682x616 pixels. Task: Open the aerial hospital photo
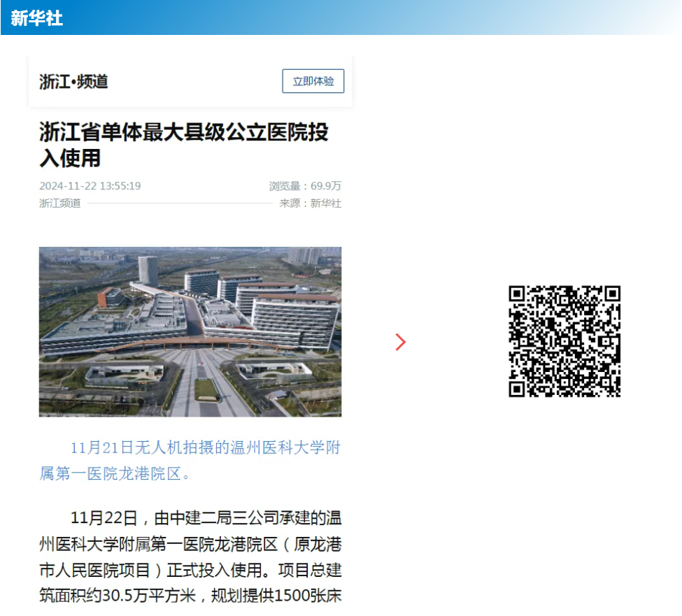[x=190, y=331]
